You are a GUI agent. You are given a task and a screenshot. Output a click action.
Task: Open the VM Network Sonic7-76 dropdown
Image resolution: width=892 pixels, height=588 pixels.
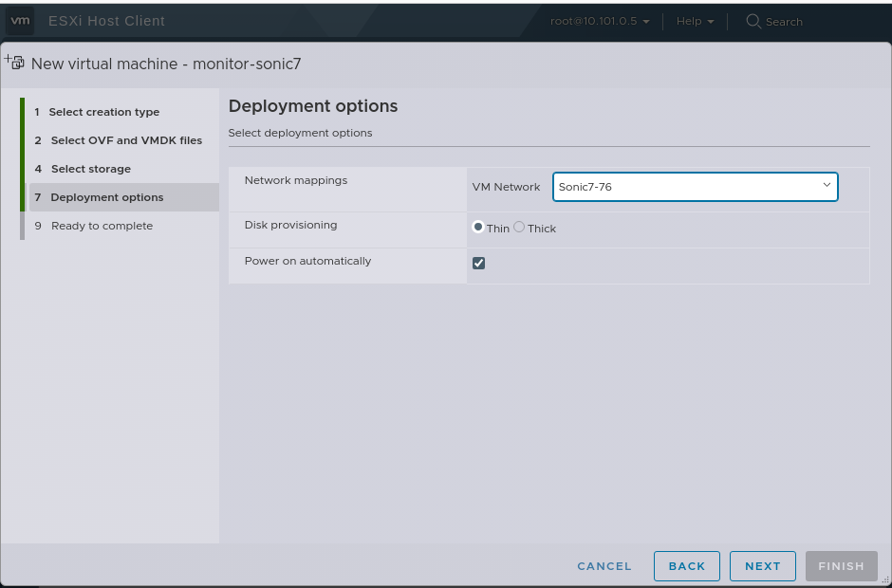click(695, 187)
